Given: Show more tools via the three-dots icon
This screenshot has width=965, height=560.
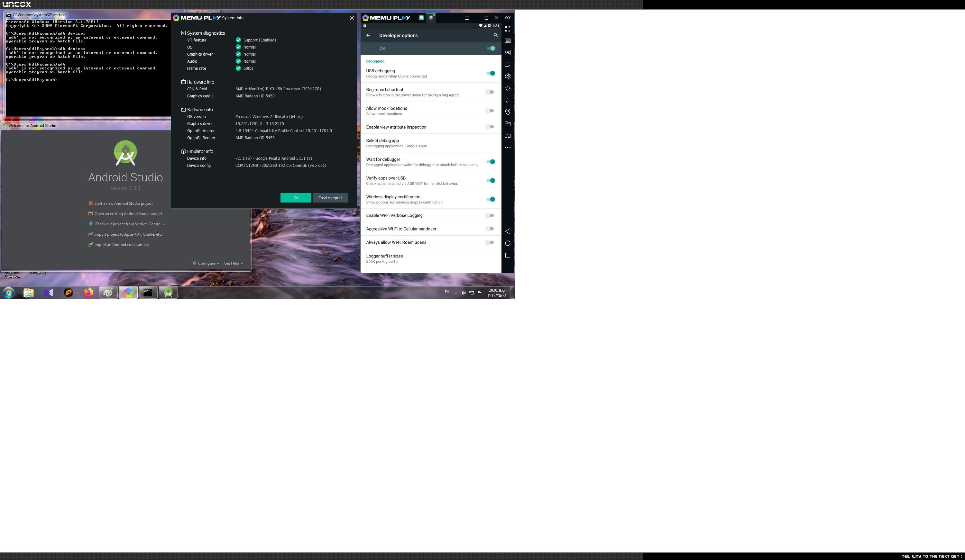Looking at the screenshot, I should click(x=507, y=147).
